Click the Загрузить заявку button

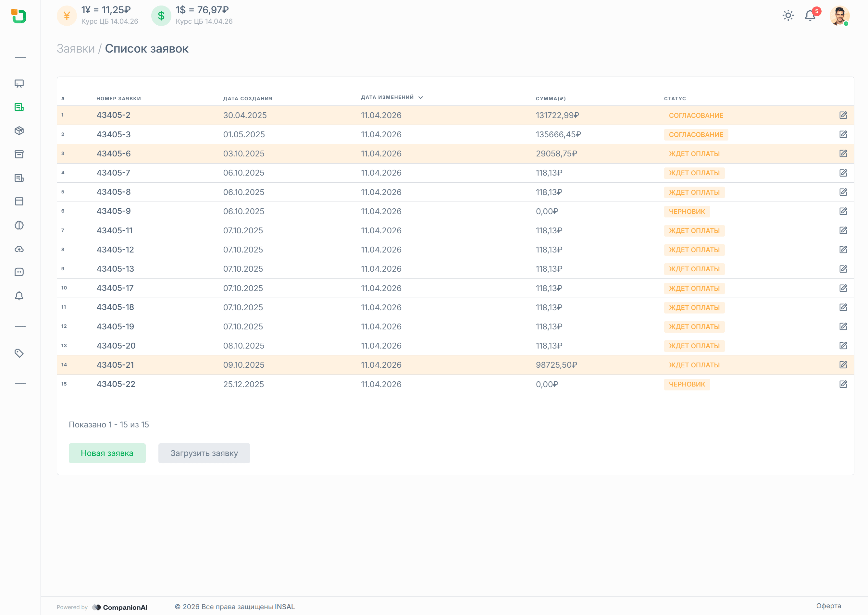pyautogui.click(x=204, y=453)
